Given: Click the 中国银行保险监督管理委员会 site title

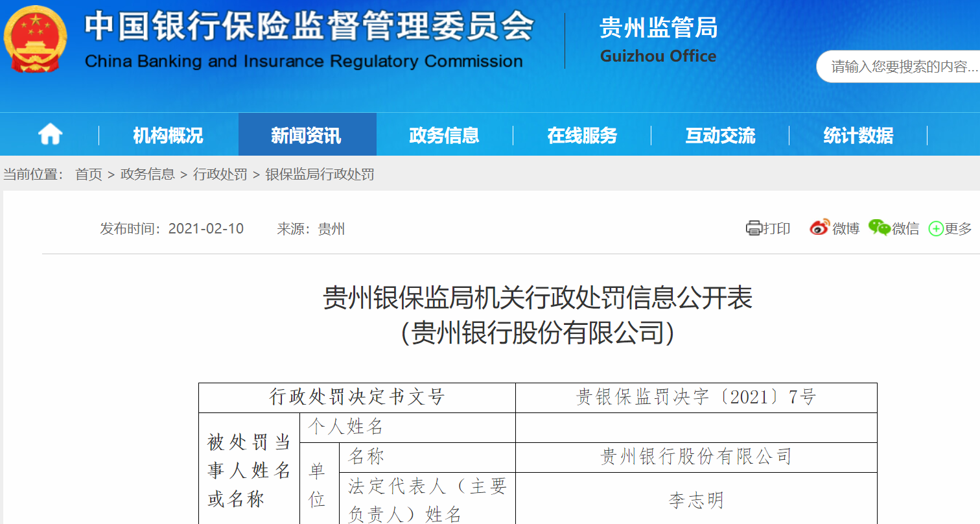Looking at the screenshot, I should coord(309,27).
